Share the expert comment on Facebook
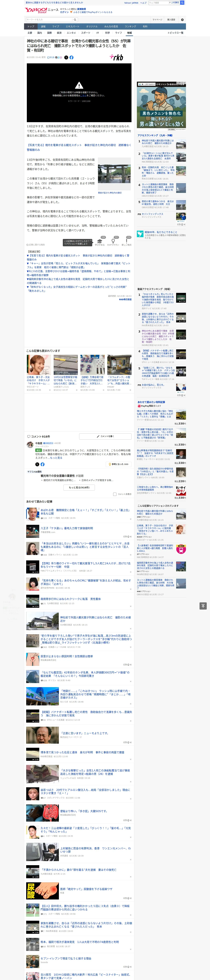 pyautogui.click(x=42, y=464)
